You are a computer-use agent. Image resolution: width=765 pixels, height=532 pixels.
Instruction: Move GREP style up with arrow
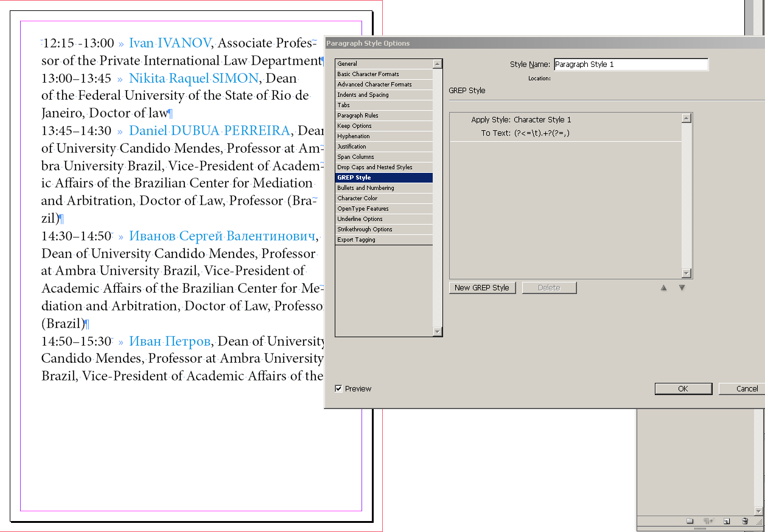click(664, 288)
